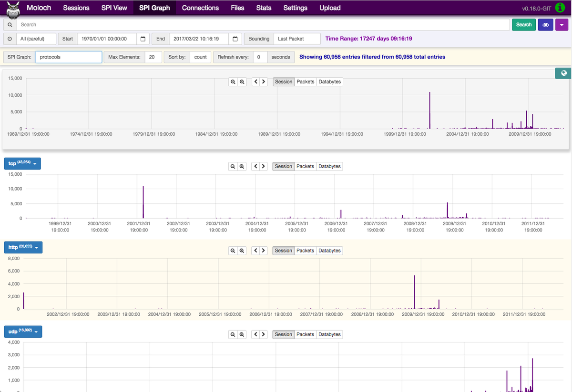Pan the main graph right

pyautogui.click(x=264, y=82)
